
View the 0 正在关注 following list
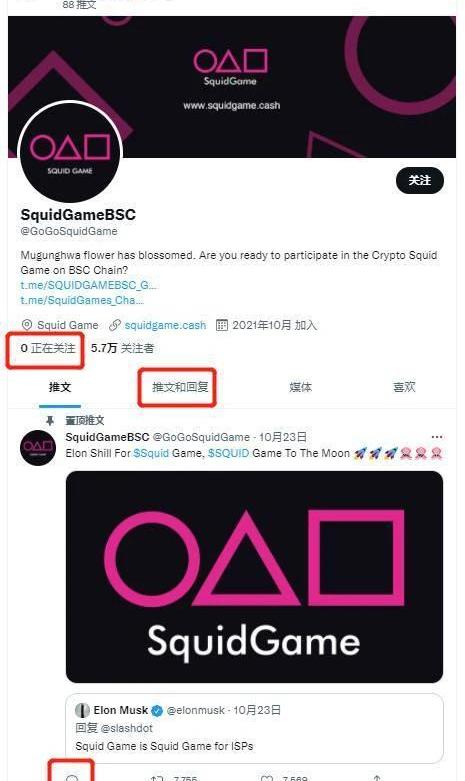pyautogui.click(x=48, y=348)
